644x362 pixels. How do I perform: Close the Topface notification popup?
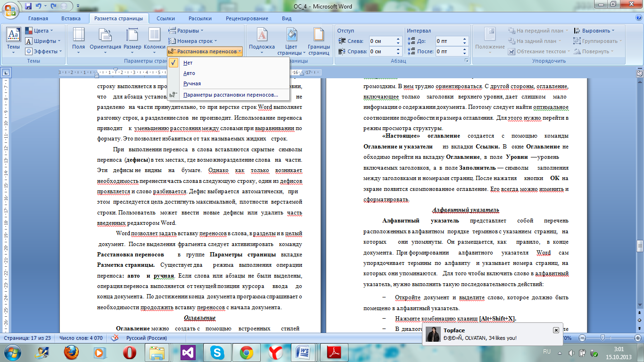pyautogui.click(x=556, y=330)
